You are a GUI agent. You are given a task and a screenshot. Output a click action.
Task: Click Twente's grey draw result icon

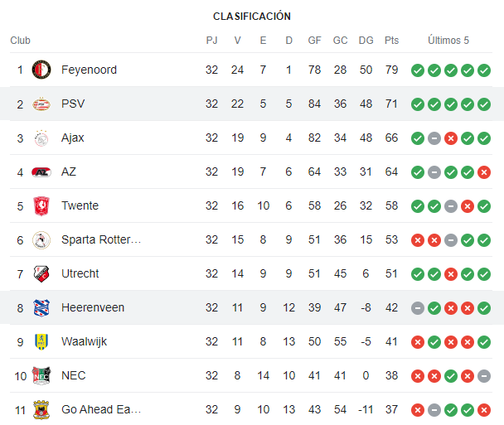[x=451, y=205]
